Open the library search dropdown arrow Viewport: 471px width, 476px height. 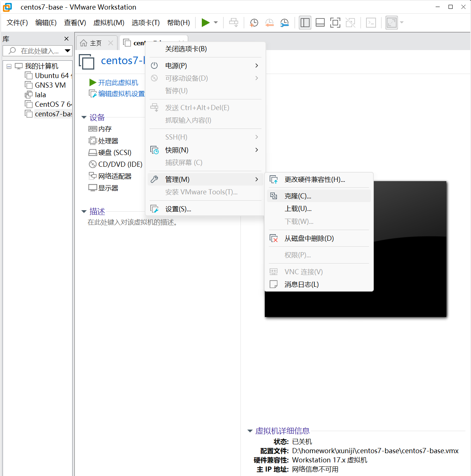point(68,51)
